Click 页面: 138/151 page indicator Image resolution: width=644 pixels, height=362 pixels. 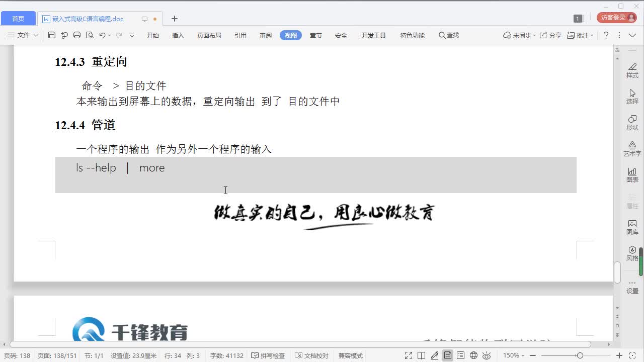coord(57,355)
